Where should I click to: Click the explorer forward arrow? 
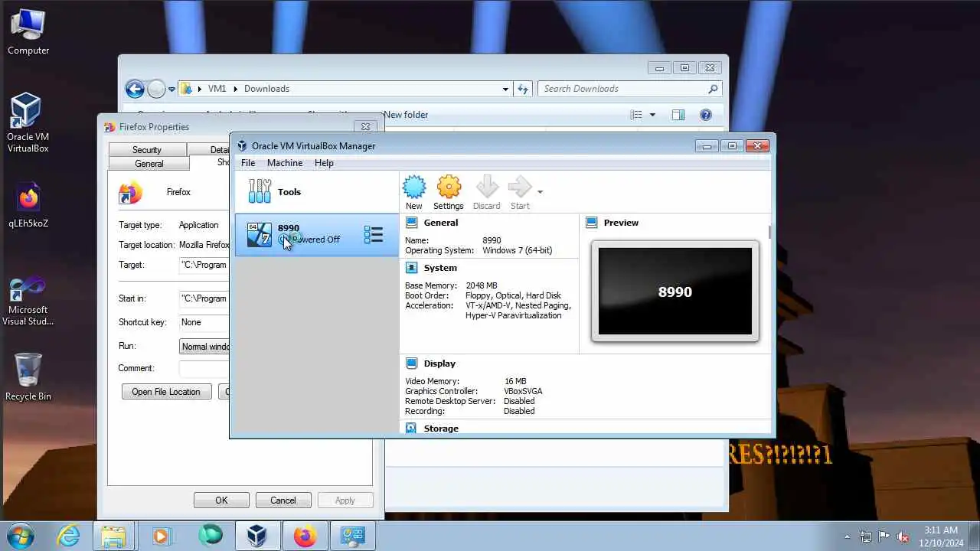[156, 89]
